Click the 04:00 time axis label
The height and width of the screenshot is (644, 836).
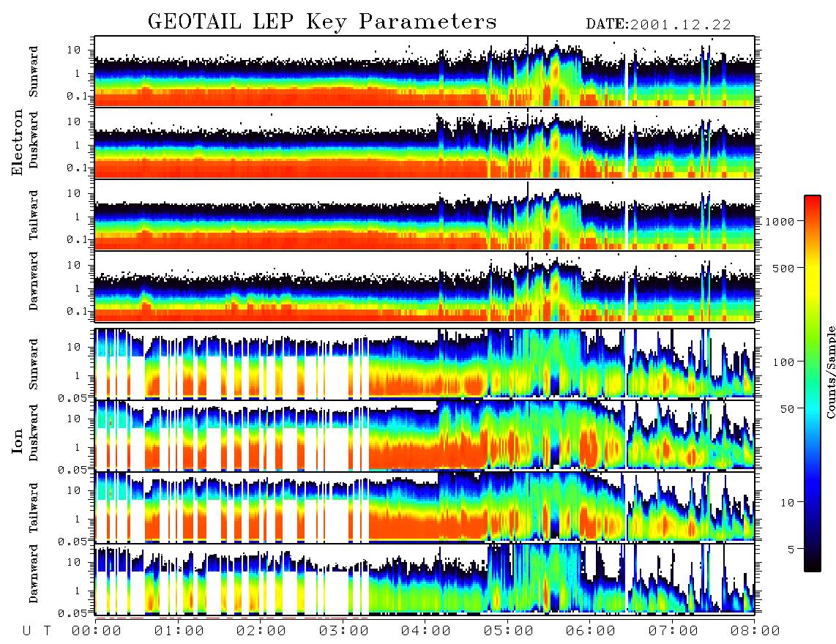click(x=426, y=631)
